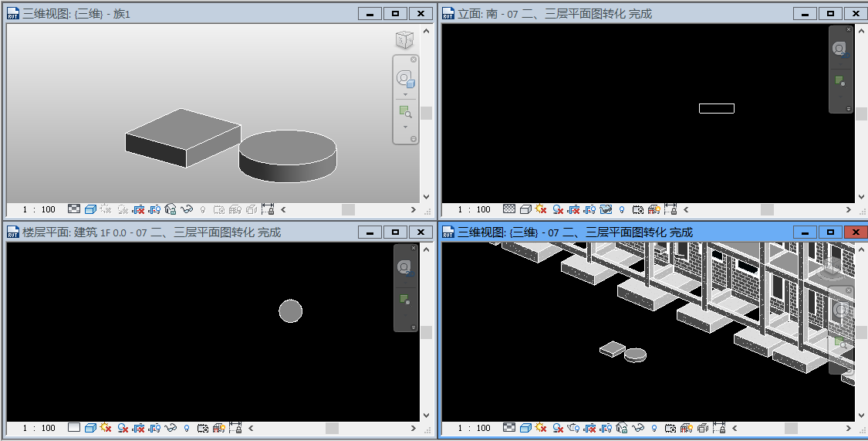Toggle Crop View in south elevation view
Viewport: 868px width, 441px height.
click(x=574, y=209)
